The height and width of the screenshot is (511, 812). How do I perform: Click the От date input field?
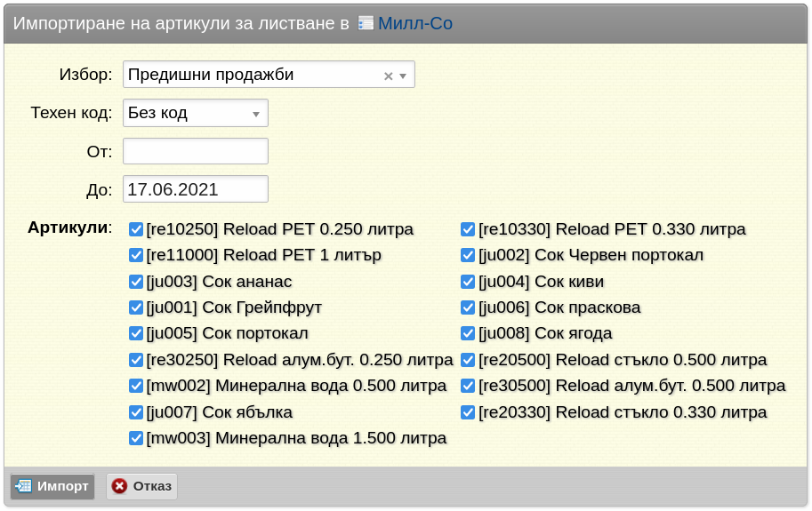196,151
